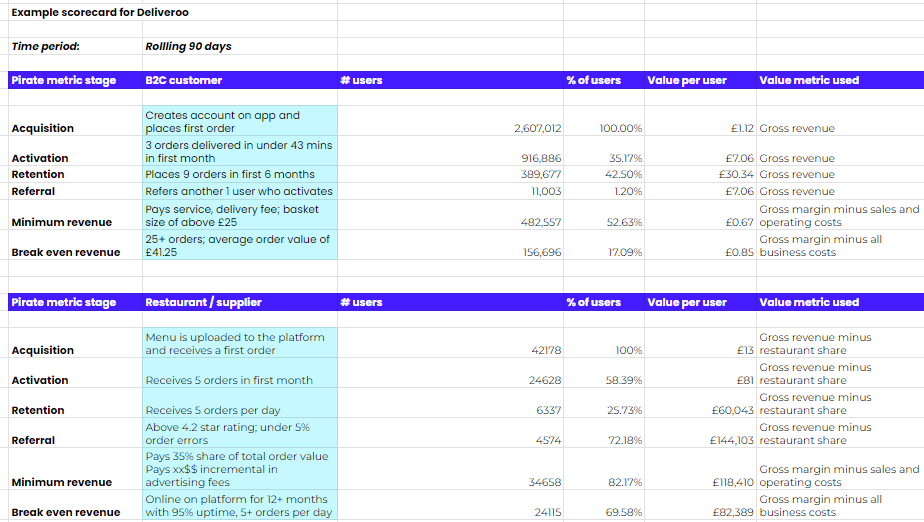
Task: Select 'Pays 35% share of total order value' cell
Action: coord(240,469)
